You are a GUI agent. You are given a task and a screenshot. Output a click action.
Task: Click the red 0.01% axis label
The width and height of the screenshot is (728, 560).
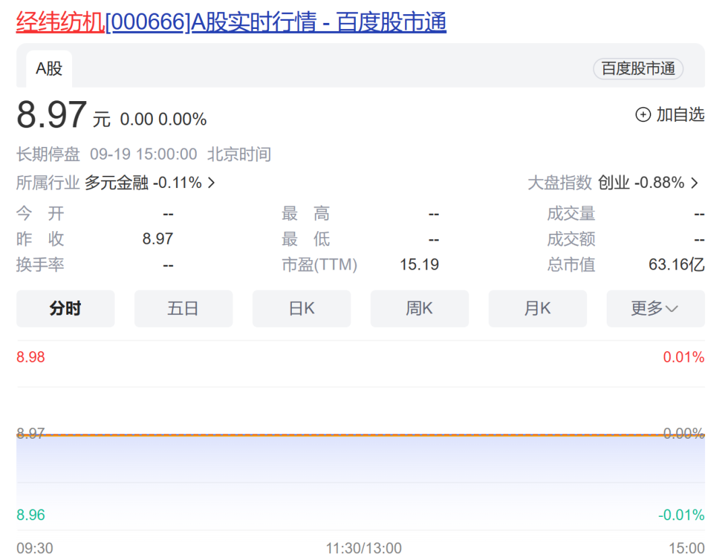(x=684, y=357)
